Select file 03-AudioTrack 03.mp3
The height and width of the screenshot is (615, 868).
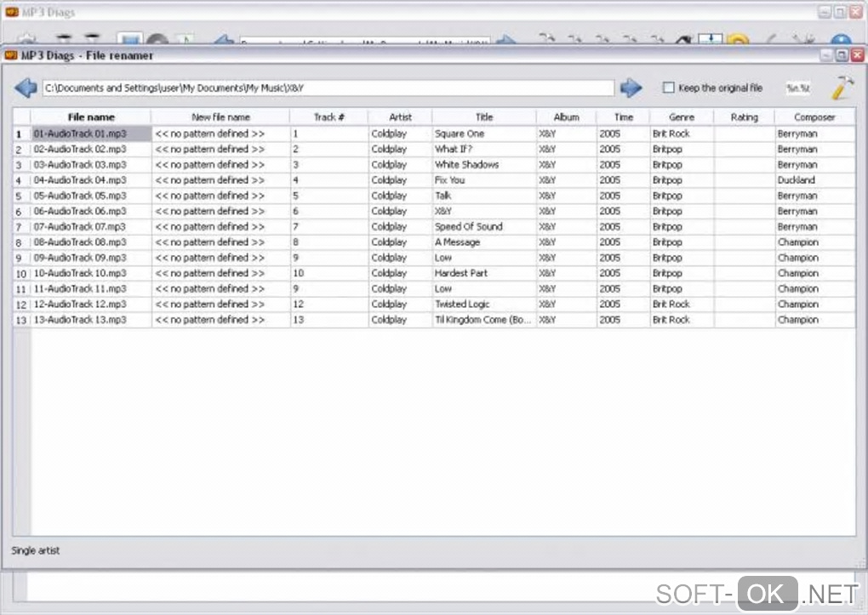pos(91,164)
